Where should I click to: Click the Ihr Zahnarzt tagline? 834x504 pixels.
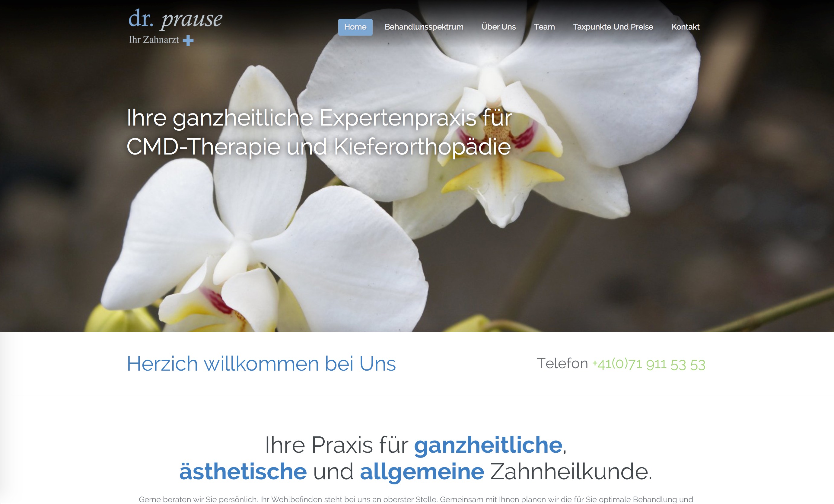(x=154, y=40)
